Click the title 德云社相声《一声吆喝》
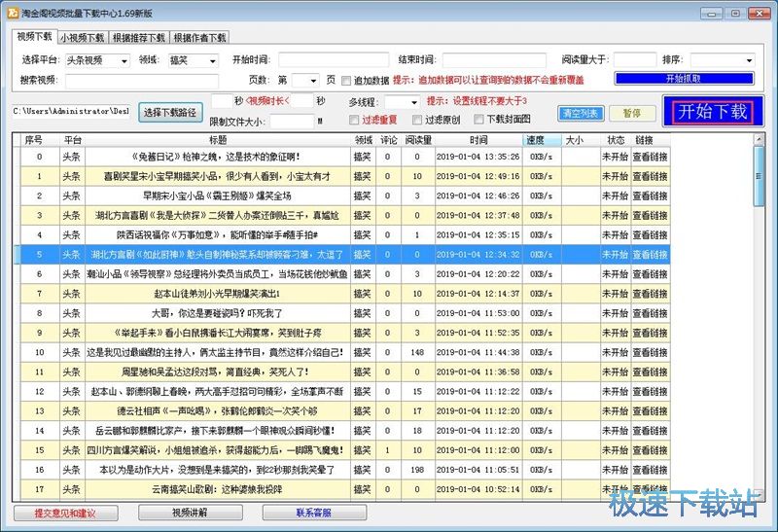Image resolution: width=778 pixels, height=532 pixels. (x=217, y=410)
